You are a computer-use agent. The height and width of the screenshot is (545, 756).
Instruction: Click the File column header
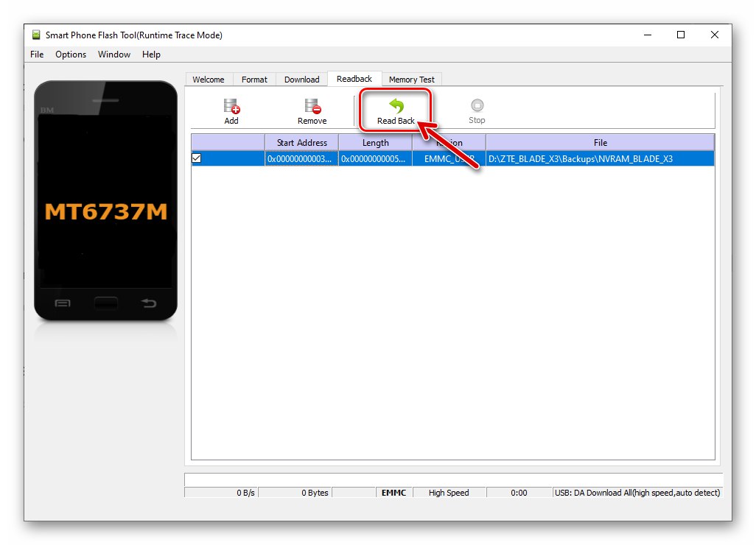601,143
